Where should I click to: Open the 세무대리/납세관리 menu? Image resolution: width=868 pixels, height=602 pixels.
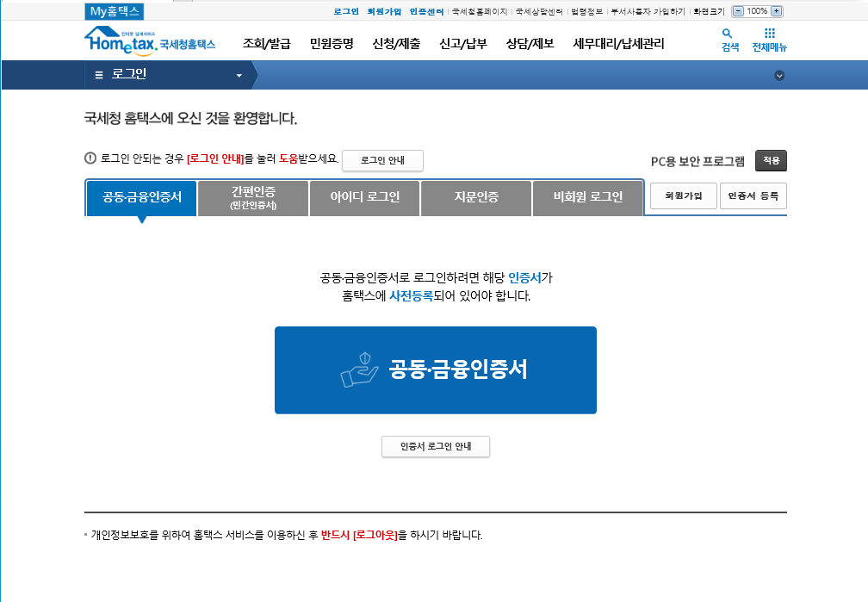click(618, 43)
